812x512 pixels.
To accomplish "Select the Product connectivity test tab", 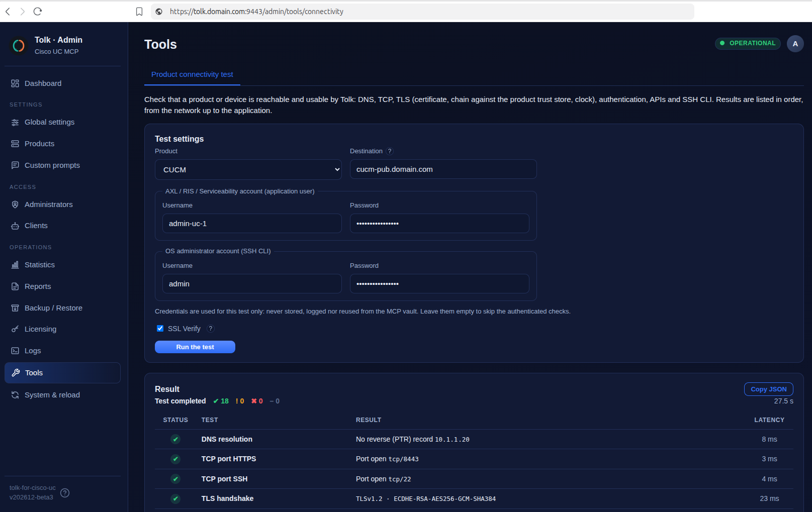I will coord(192,74).
